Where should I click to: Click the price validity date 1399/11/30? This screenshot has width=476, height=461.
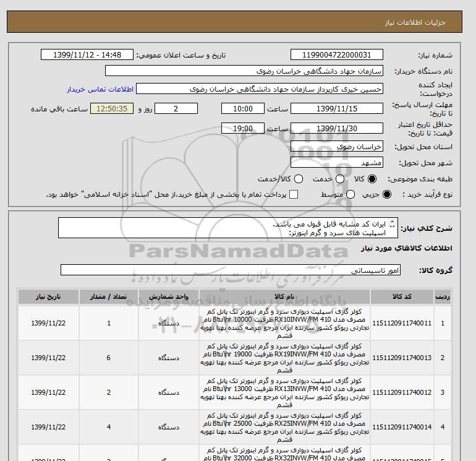(x=337, y=128)
